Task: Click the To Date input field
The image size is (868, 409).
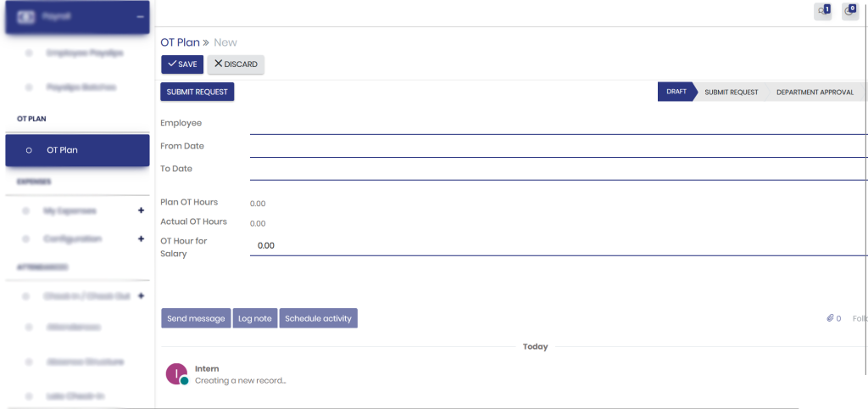Action: [559, 171]
